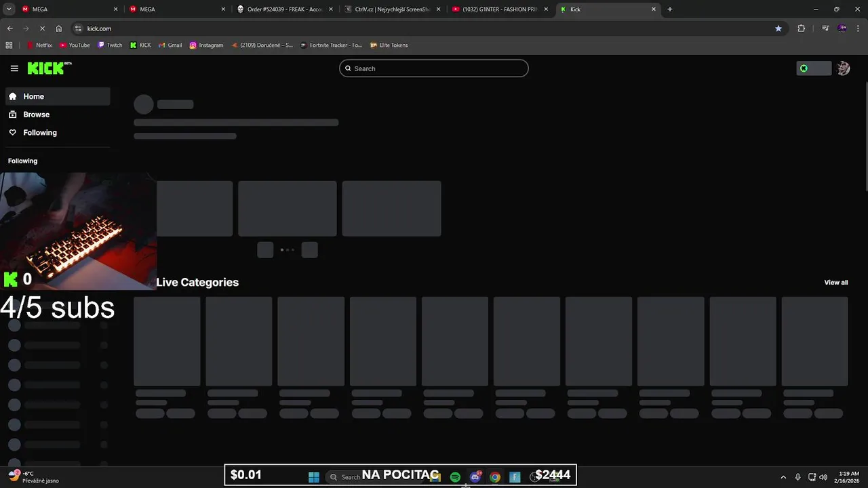The width and height of the screenshot is (868, 488).
Task: Click View all for Live Categories
Action: [835, 283]
